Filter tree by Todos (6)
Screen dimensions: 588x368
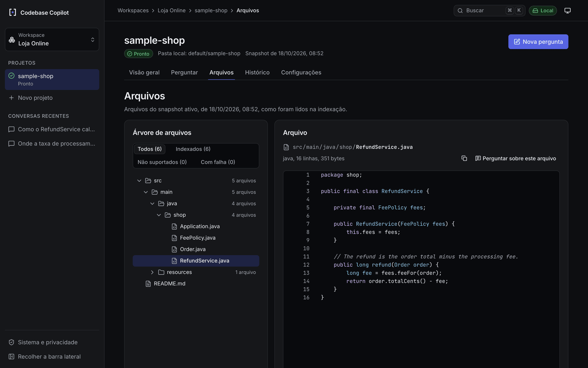pos(150,149)
